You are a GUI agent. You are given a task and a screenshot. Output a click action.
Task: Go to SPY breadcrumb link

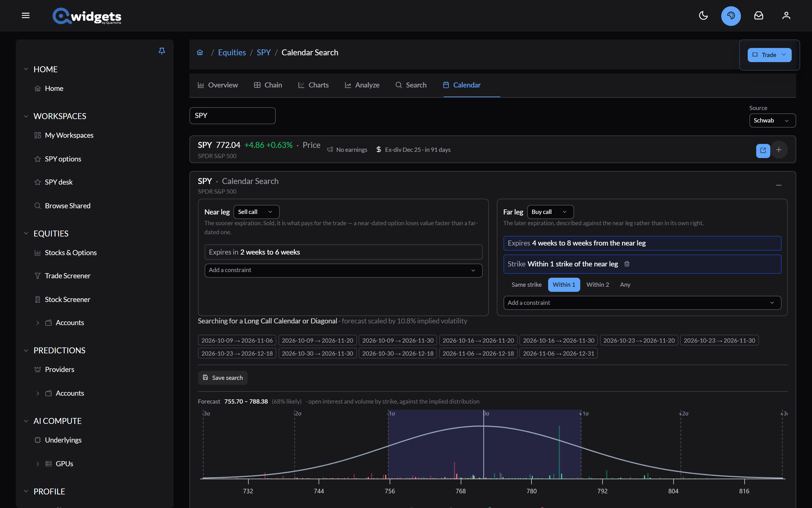pyautogui.click(x=264, y=53)
